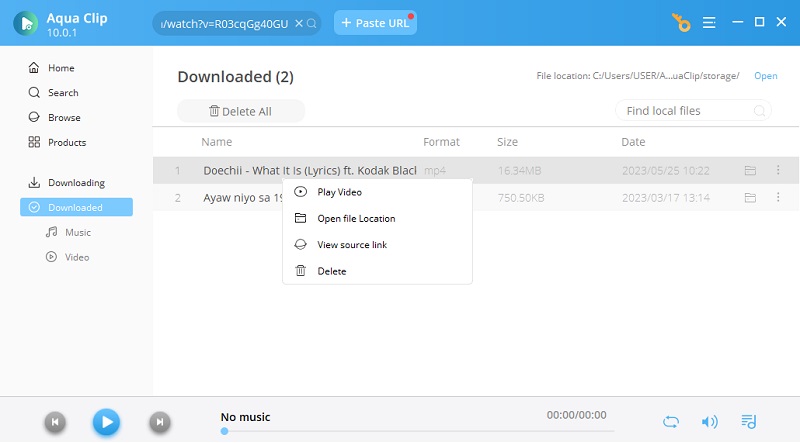
Task: Close the Aqua Clip window
Action: [x=781, y=22]
